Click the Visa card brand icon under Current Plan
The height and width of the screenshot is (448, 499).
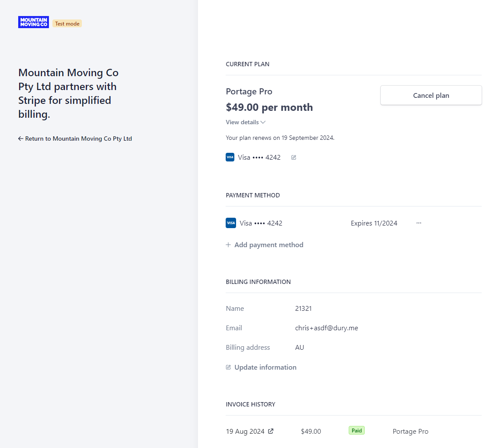[230, 157]
